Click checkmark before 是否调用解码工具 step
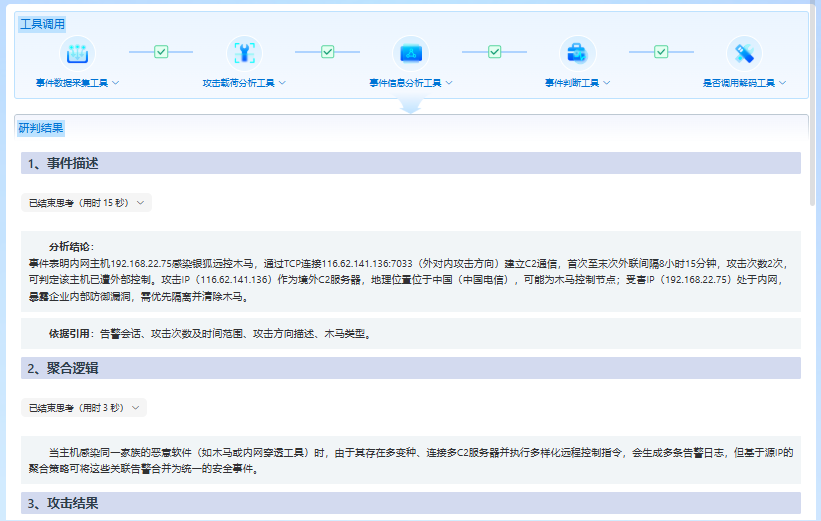Image resolution: width=821 pixels, height=521 pixels. (x=660, y=52)
